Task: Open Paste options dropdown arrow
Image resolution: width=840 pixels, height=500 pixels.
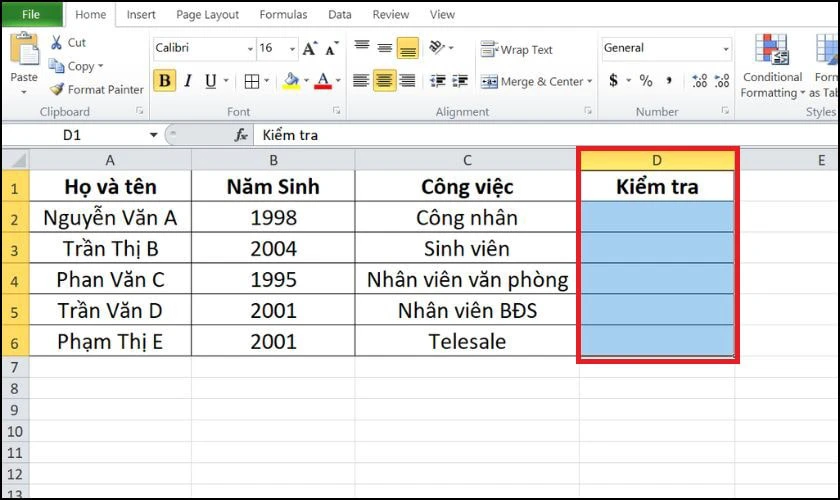Action: coord(24,92)
